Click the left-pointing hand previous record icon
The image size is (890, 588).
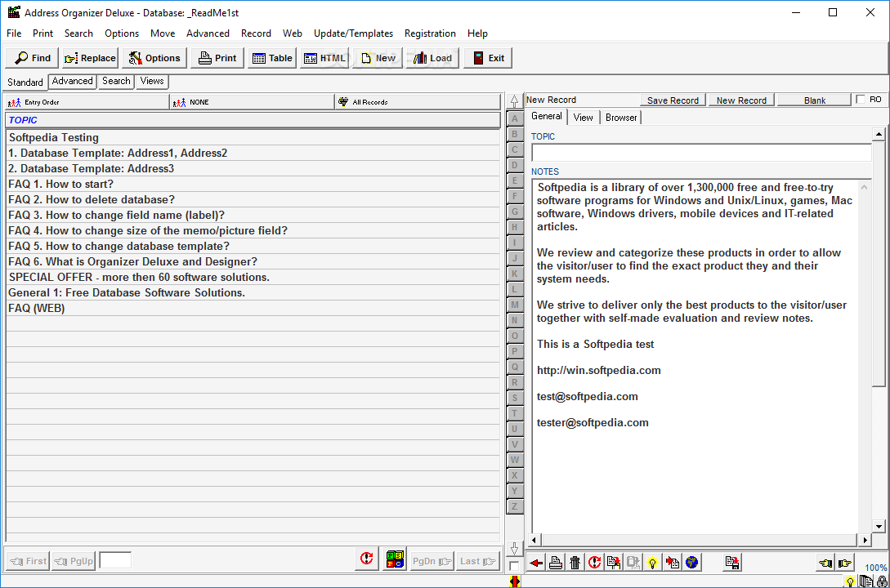(825, 563)
